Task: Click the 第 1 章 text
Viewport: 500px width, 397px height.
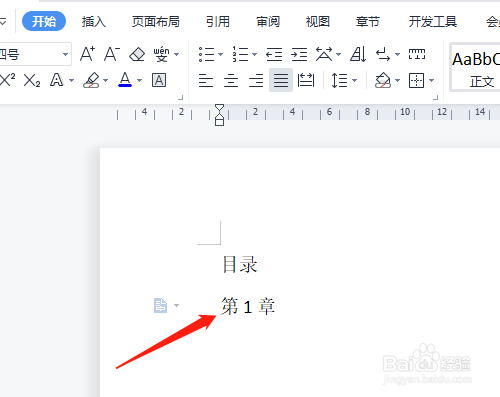Action: pyautogui.click(x=248, y=306)
